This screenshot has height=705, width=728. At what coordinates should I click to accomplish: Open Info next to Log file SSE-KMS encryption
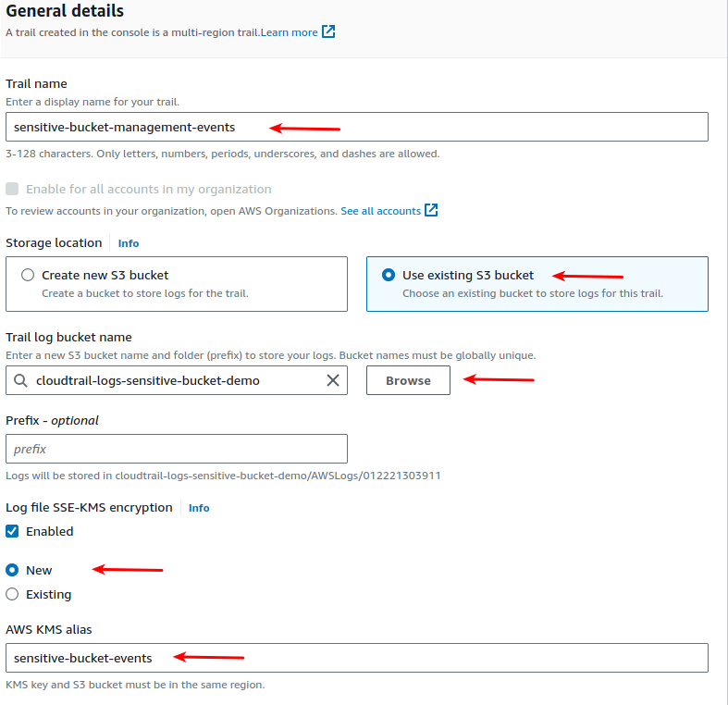[199, 508]
